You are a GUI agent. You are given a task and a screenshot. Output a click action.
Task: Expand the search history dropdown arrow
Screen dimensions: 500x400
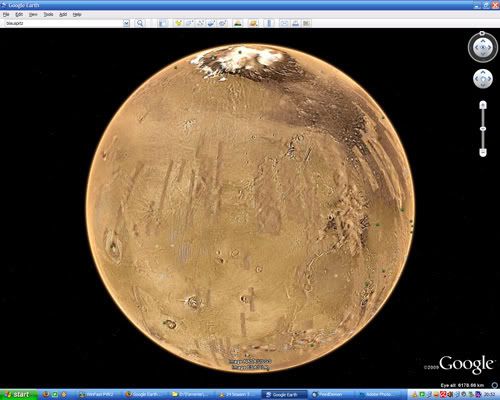(x=126, y=23)
